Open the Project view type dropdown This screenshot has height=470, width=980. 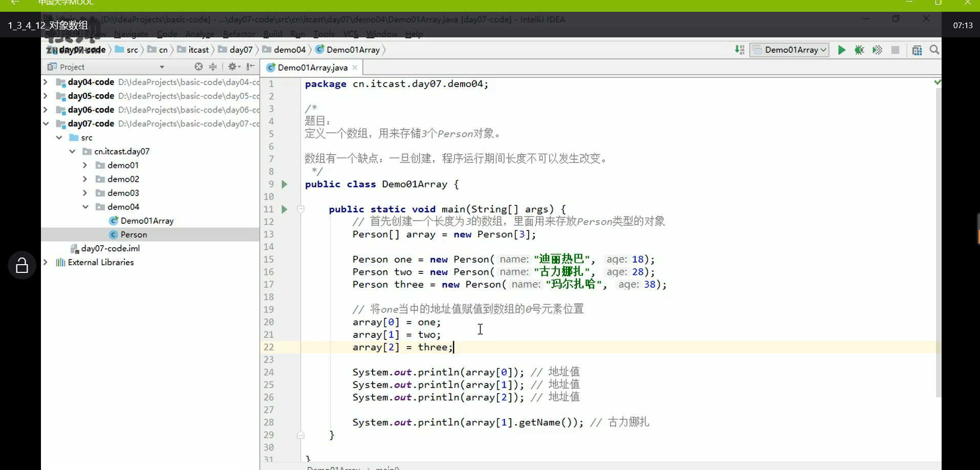click(x=162, y=67)
